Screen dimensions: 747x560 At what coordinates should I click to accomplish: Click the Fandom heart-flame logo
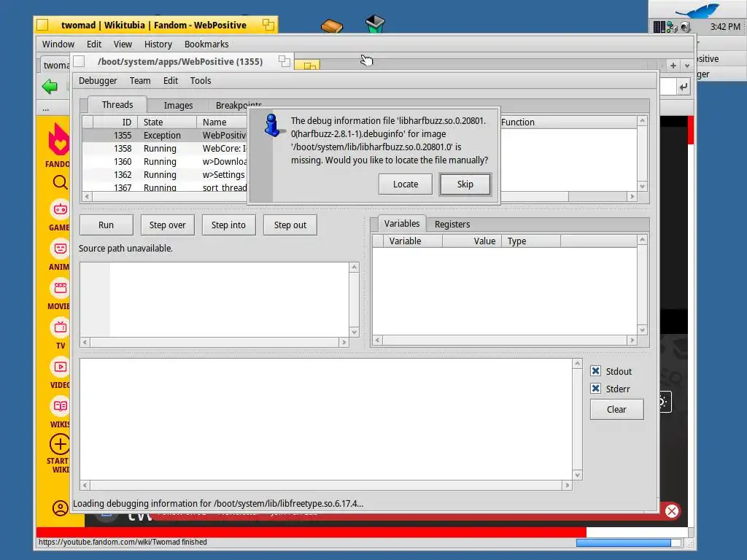coord(58,139)
